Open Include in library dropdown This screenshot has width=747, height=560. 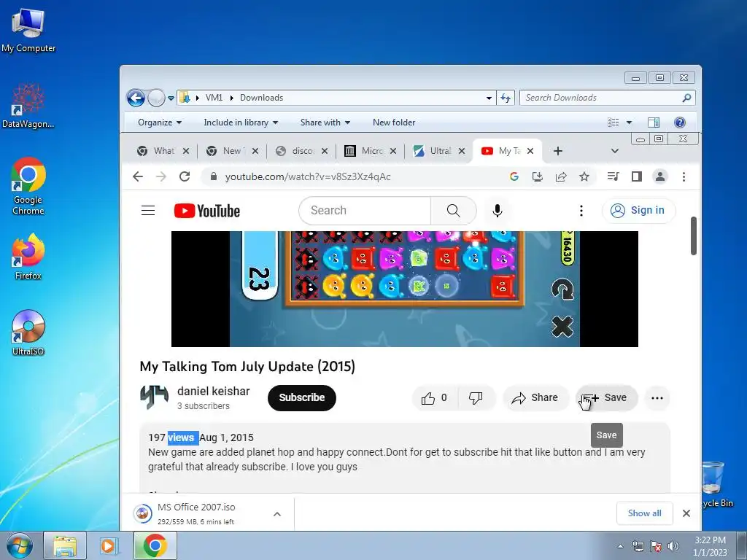click(x=241, y=122)
